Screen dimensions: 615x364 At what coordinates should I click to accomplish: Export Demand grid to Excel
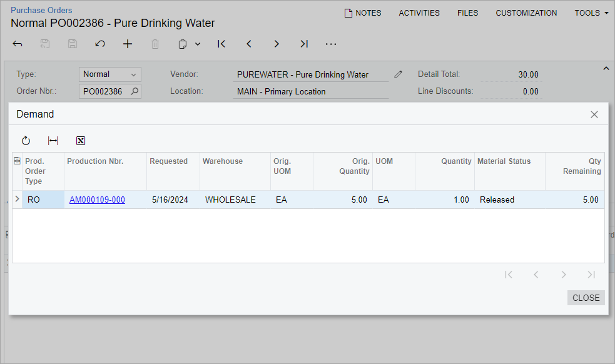point(80,141)
